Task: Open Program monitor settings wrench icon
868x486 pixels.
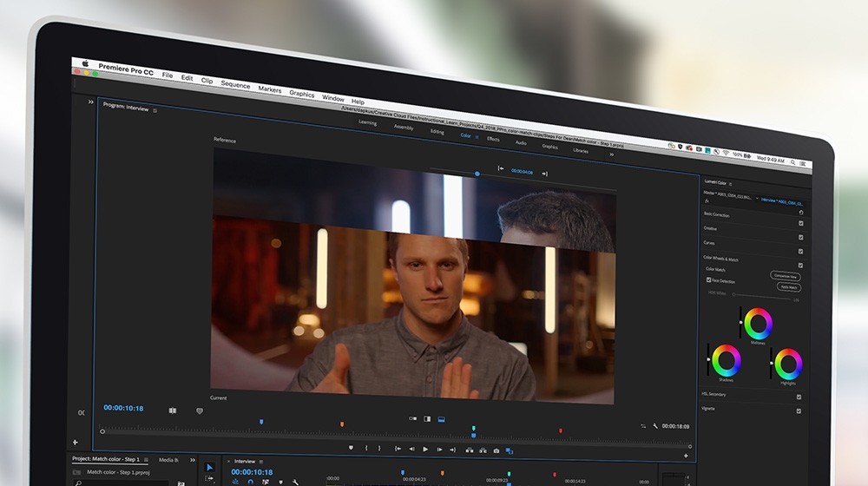Action: pyautogui.click(x=655, y=425)
